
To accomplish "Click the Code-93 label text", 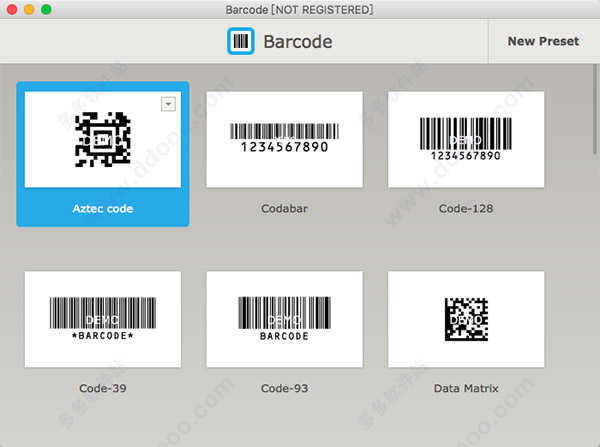I will point(284,388).
